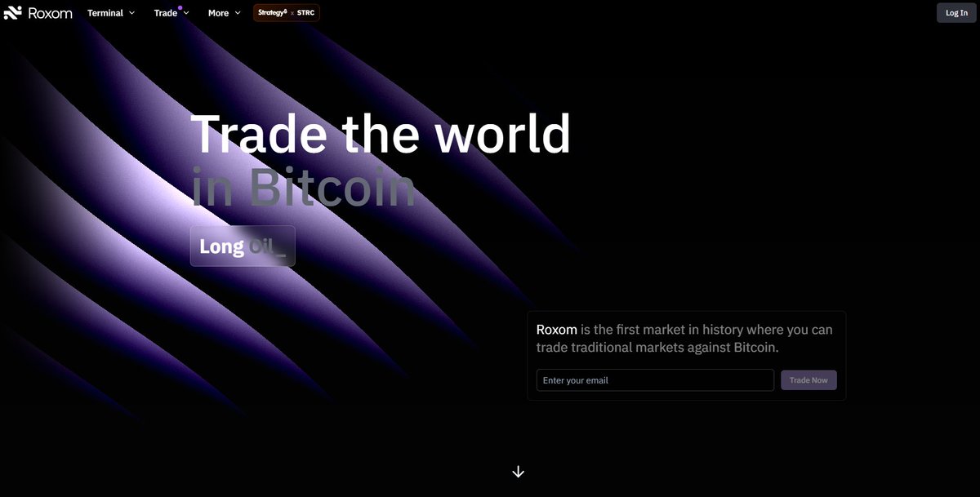
Task: Click the Roxom description paragraph
Action: coord(684,339)
